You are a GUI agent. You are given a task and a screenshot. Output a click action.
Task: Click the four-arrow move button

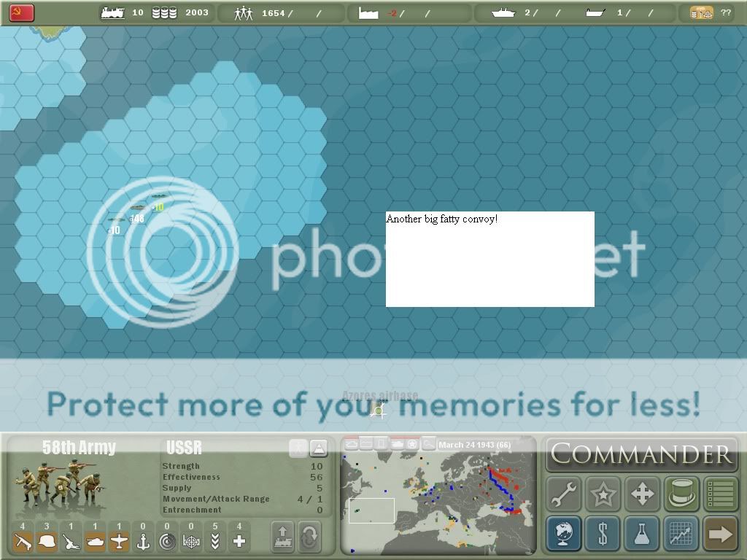pos(642,494)
